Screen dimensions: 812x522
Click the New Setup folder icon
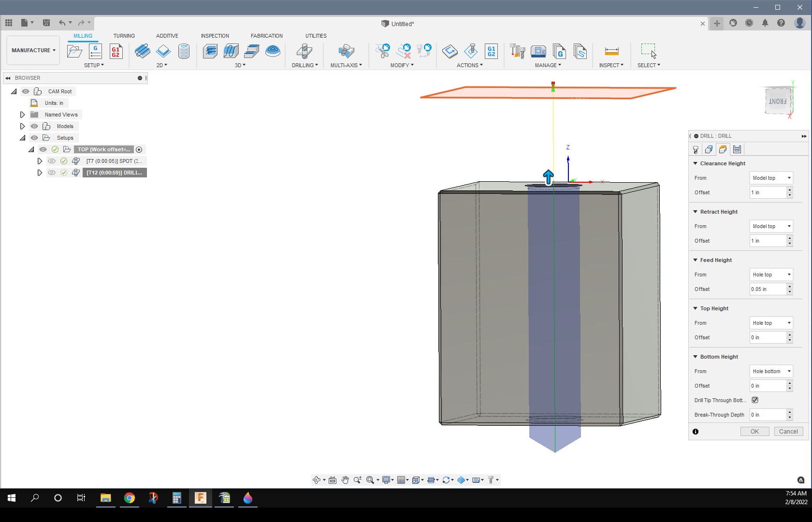tap(74, 51)
